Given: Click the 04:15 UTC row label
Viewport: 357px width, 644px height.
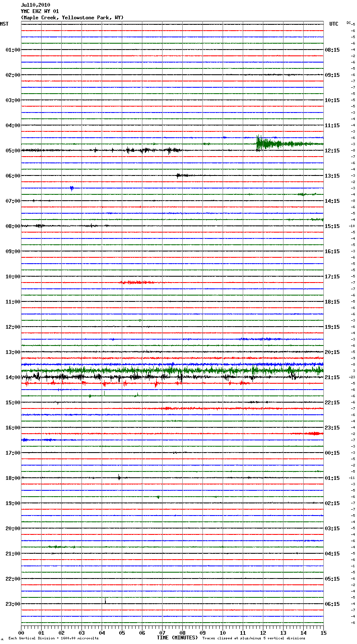Looking at the screenshot, I should click(332, 554).
